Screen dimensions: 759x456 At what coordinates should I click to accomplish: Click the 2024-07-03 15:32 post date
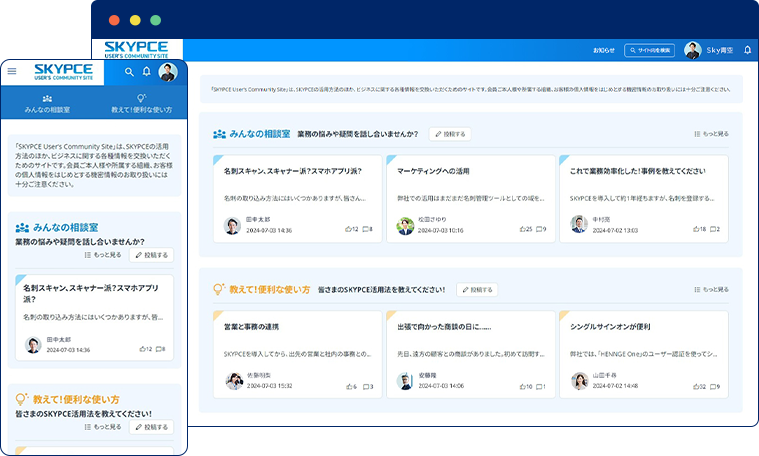tap(270, 386)
